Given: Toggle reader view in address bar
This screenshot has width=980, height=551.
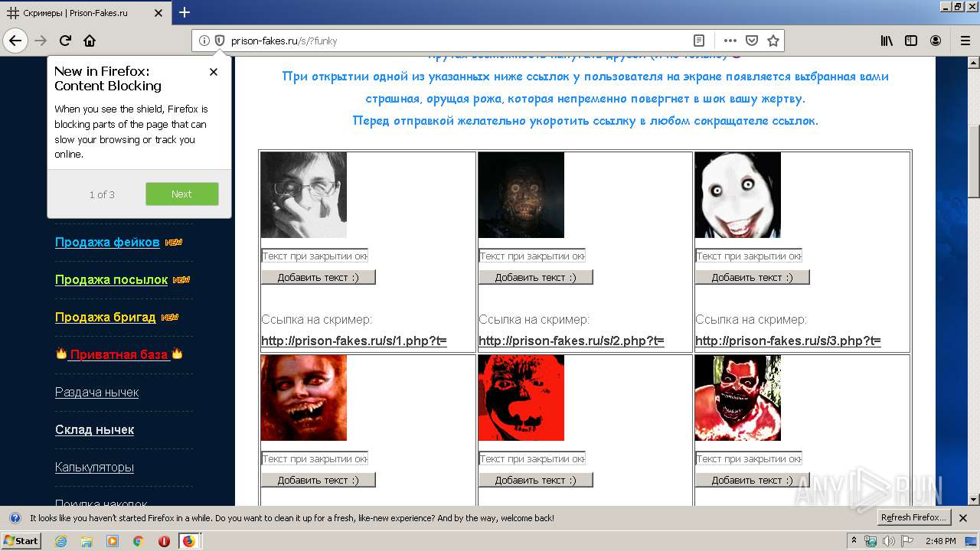Looking at the screenshot, I should tap(699, 41).
